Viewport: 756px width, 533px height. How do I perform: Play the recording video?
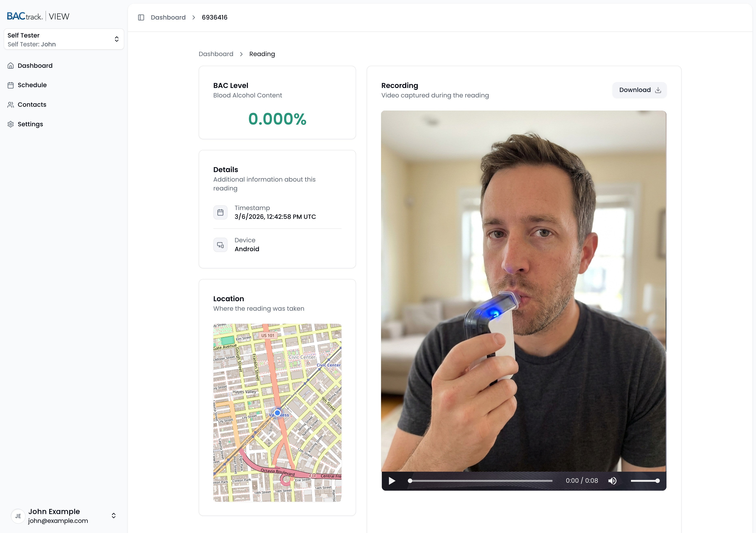392,481
